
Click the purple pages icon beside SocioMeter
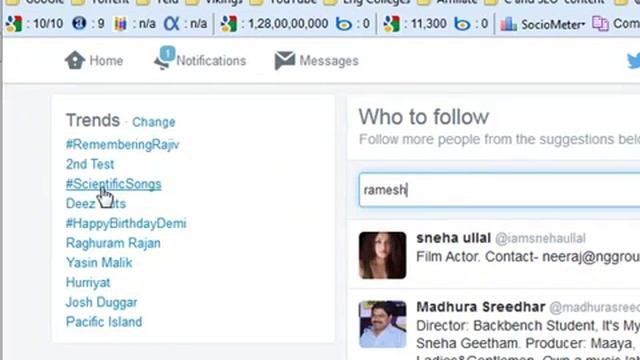click(x=600, y=24)
